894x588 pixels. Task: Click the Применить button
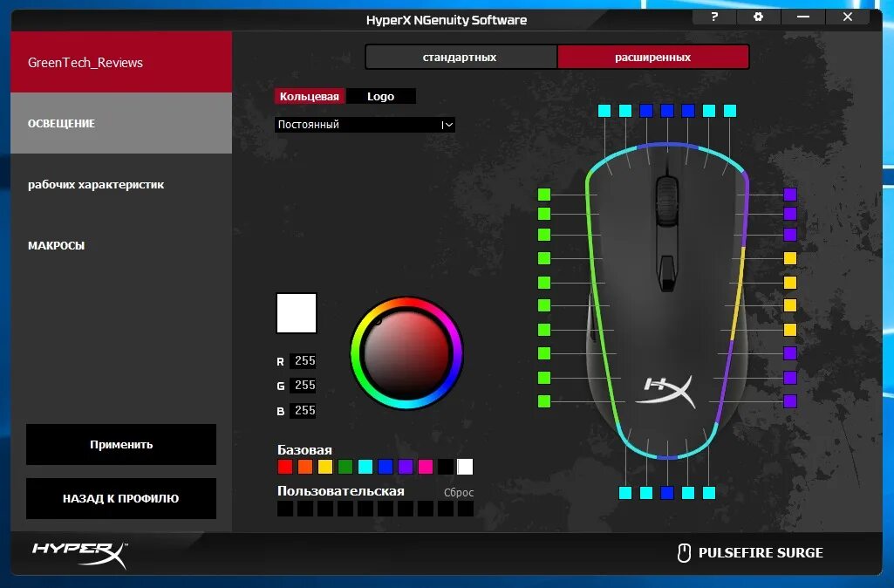(121, 444)
